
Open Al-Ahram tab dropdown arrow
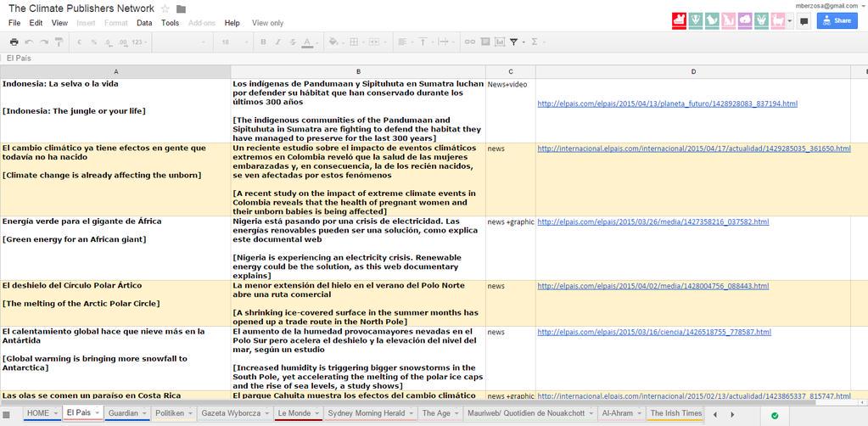[640, 413]
